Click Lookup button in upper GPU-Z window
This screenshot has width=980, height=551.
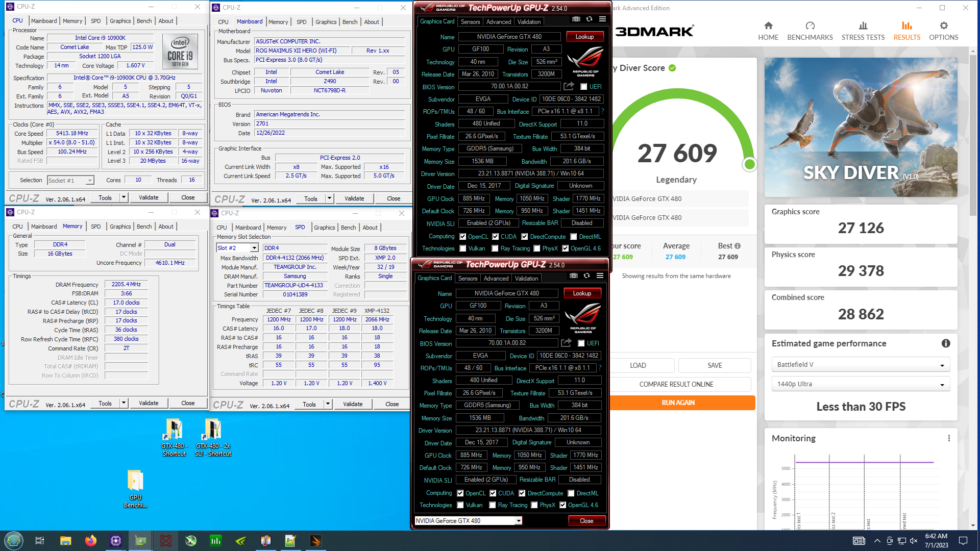[x=584, y=37]
